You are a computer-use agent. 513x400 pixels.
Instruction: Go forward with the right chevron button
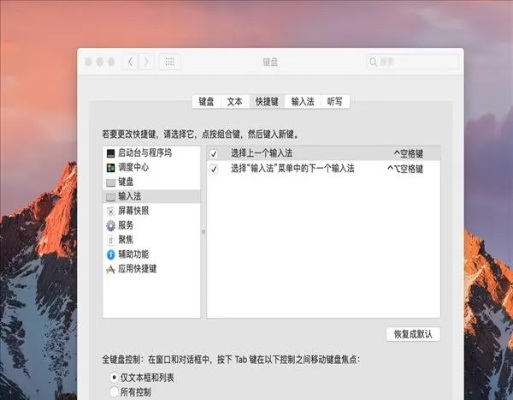[x=146, y=62]
